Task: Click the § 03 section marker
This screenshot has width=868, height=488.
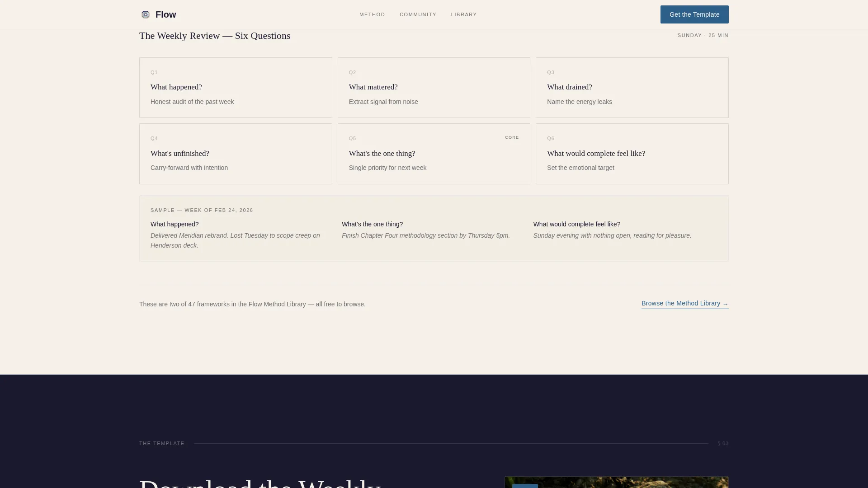Action: pyautogui.click(x=723, y=443)
